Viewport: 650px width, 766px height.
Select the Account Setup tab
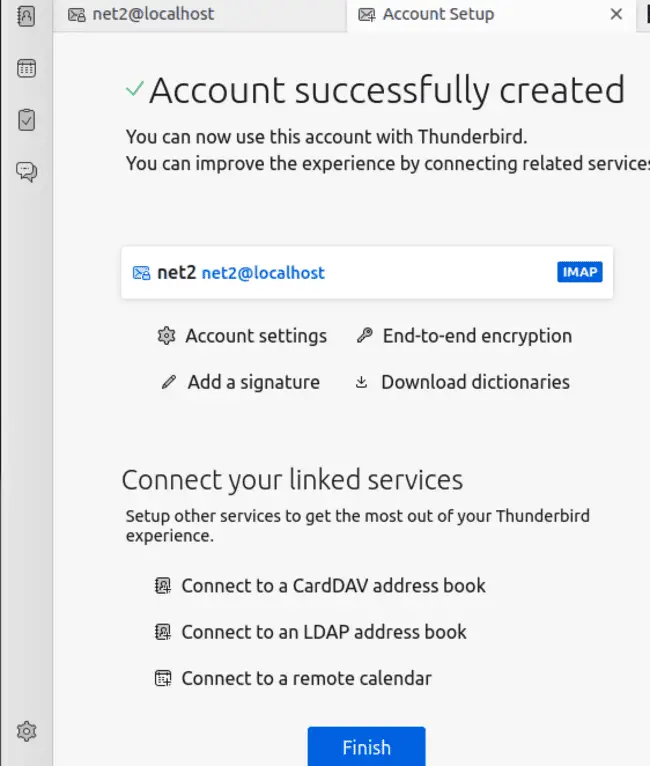click(491, 15)
